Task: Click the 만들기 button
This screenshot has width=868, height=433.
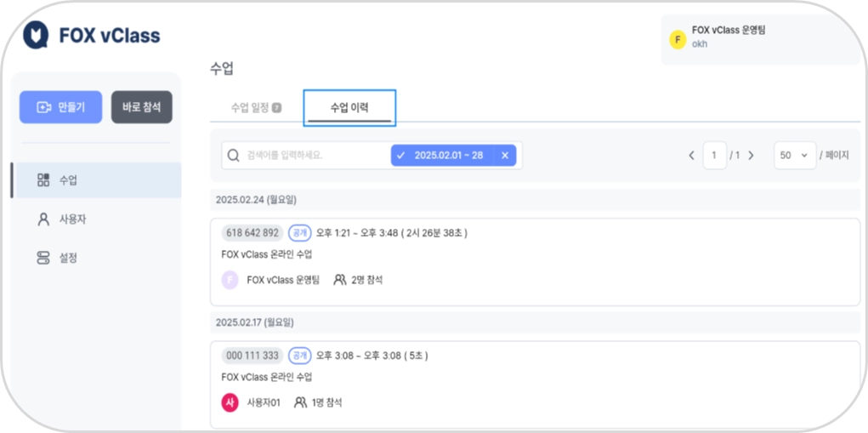Action: click(61, 107)
